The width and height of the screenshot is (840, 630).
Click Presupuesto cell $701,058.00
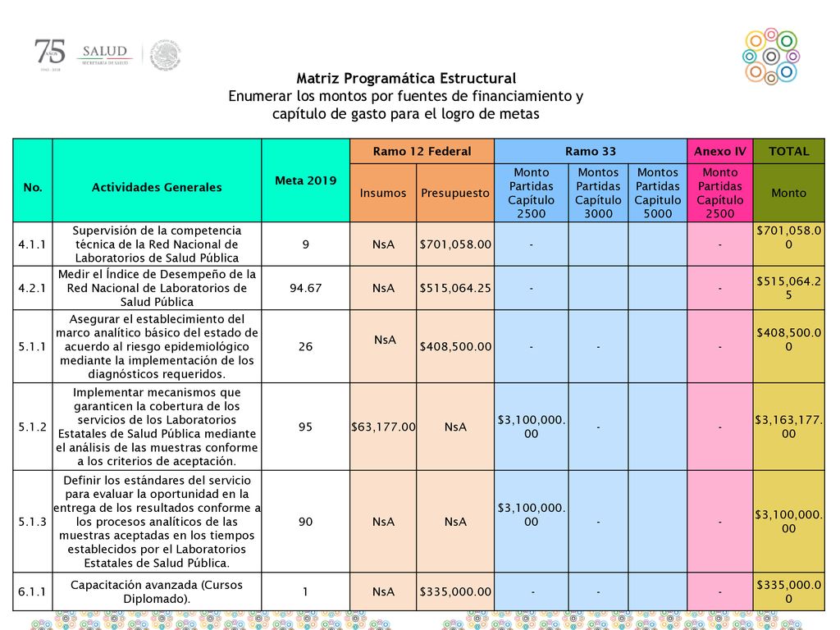point(455,244)
